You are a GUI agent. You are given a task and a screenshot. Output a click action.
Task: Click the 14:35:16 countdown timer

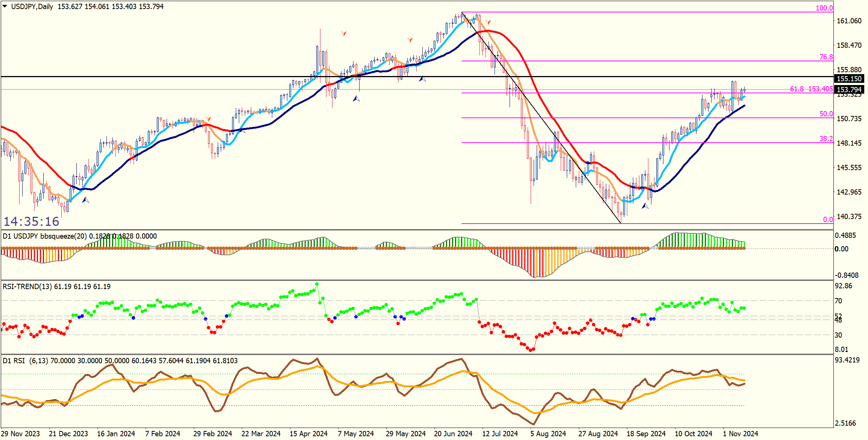[x=31, y=221]
